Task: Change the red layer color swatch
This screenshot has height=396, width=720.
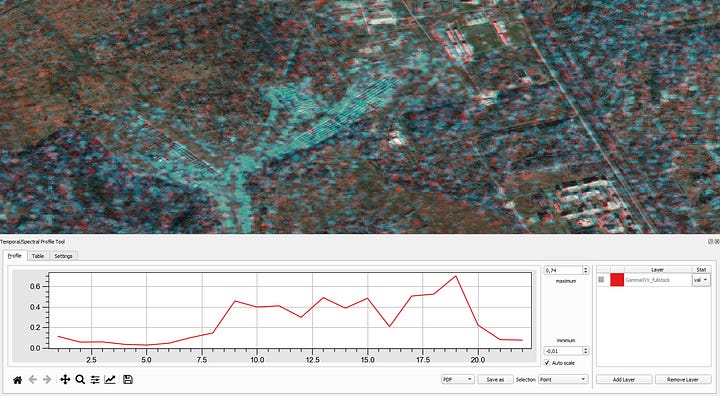Action: pyautogui.click(x=617, y=280)
